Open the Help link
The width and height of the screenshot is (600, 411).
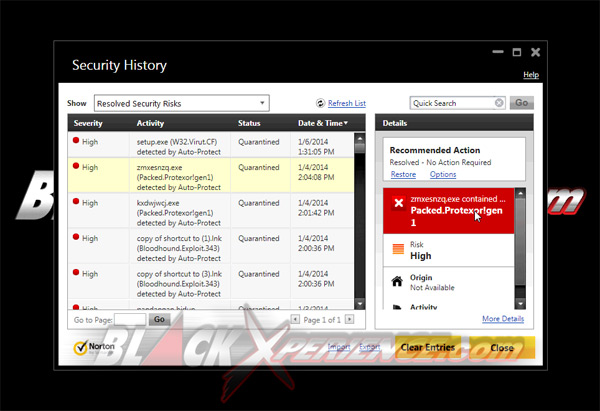(x=531, y=75)
